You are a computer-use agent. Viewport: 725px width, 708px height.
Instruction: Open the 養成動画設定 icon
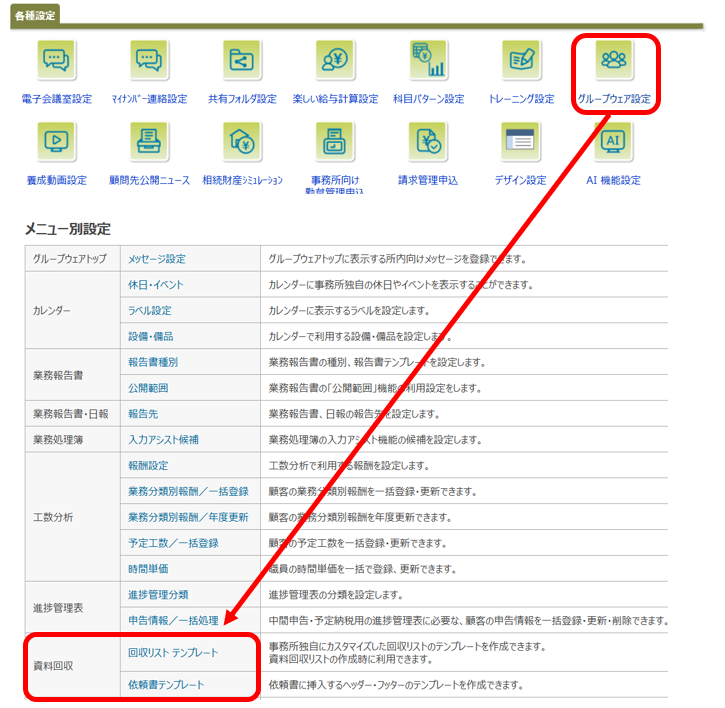56,143
